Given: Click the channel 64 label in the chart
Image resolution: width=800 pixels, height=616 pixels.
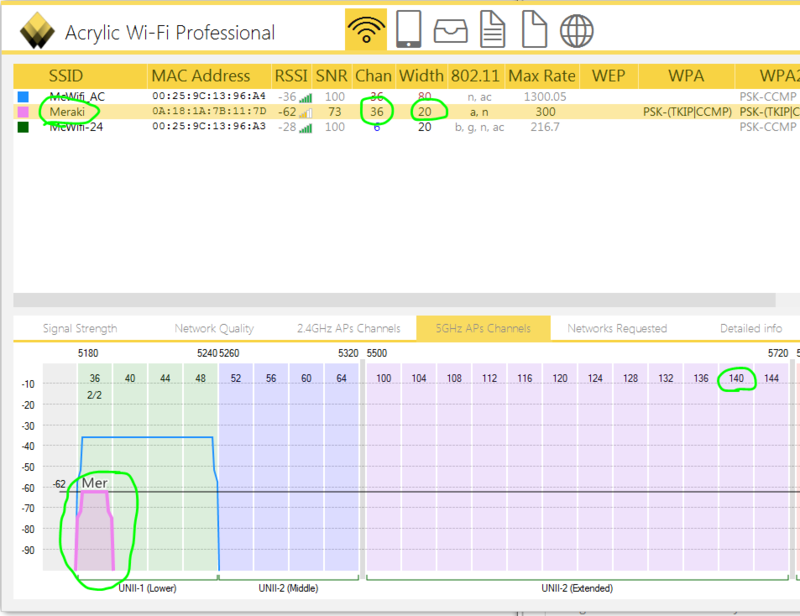Looking at the screenshot, I should click(341, 378).
